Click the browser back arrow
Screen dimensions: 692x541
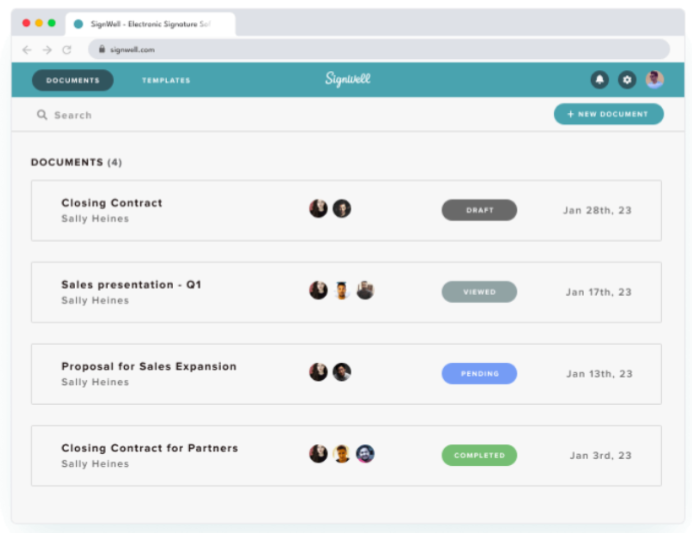point(27,49)
